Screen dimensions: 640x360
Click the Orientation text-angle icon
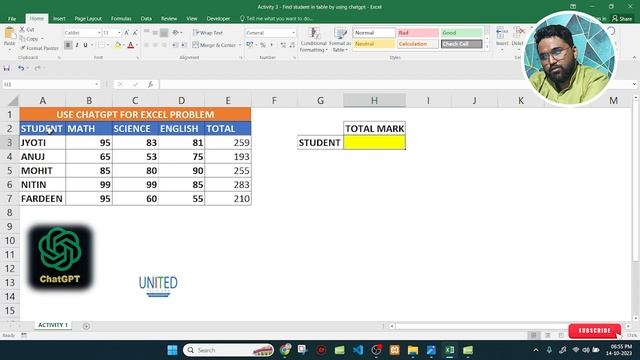coord(176,33)
